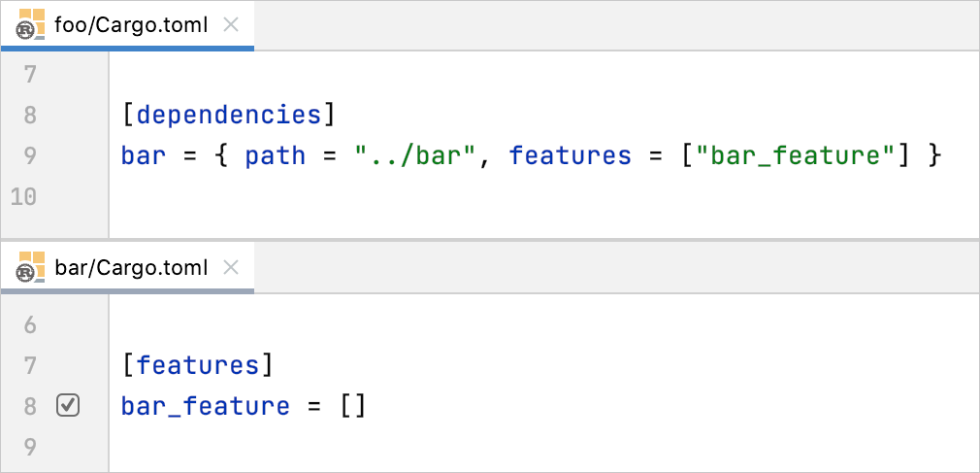The image size is (980, 473).
Task: Click the Rust icon on bar/Cargo.toml tab
Action: [x=31, y=267]
